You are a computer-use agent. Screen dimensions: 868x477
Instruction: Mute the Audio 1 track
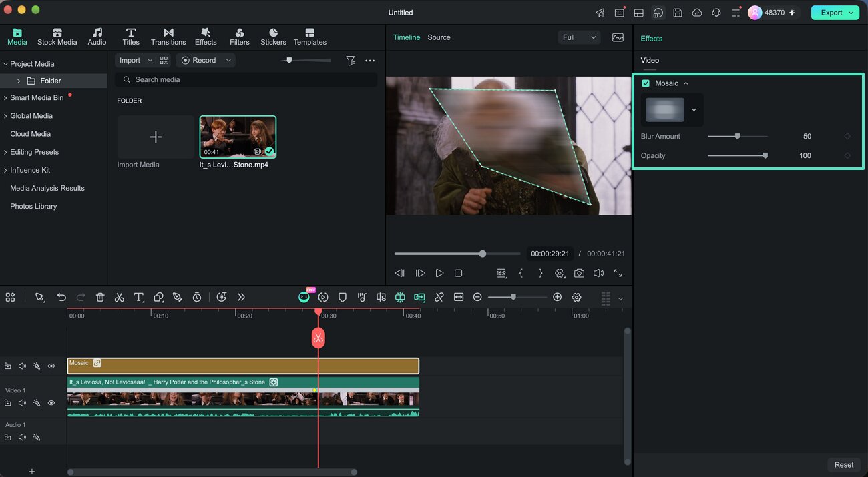tap(22, 438)
